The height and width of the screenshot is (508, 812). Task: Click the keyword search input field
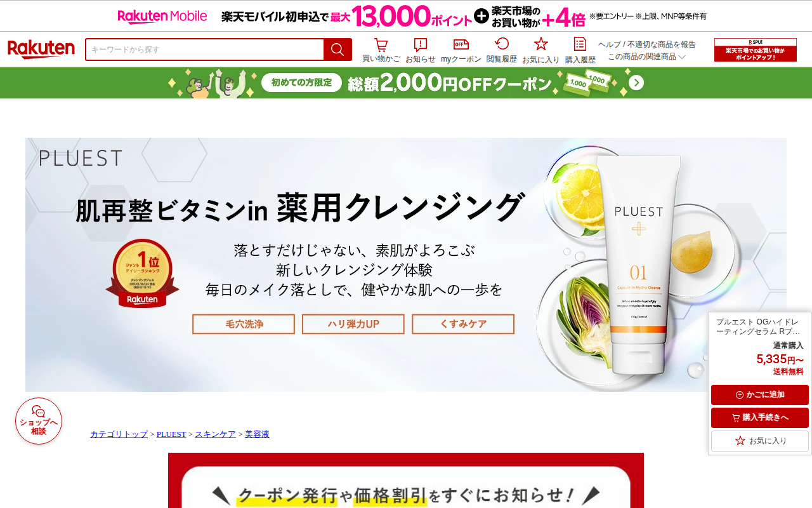[x=205, y=50]
